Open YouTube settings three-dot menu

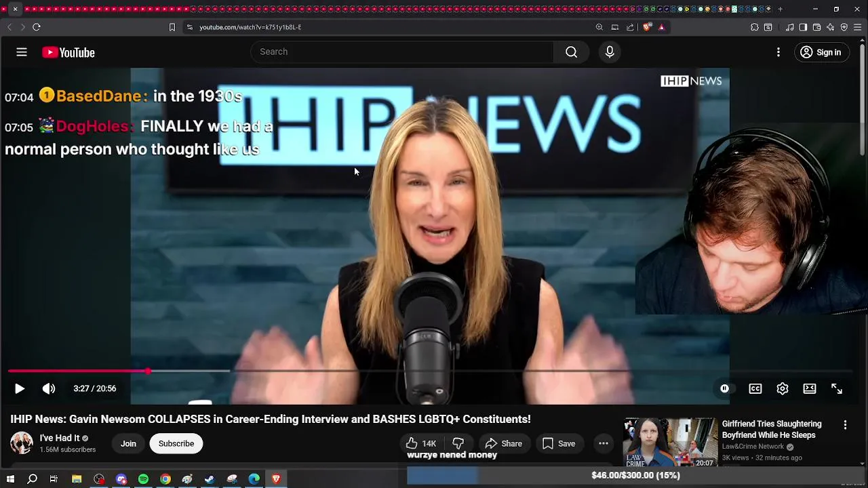(778, 52)
